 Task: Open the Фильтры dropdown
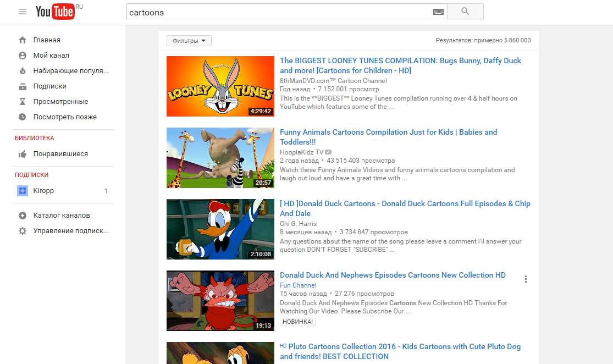click(x=189, y=41)
